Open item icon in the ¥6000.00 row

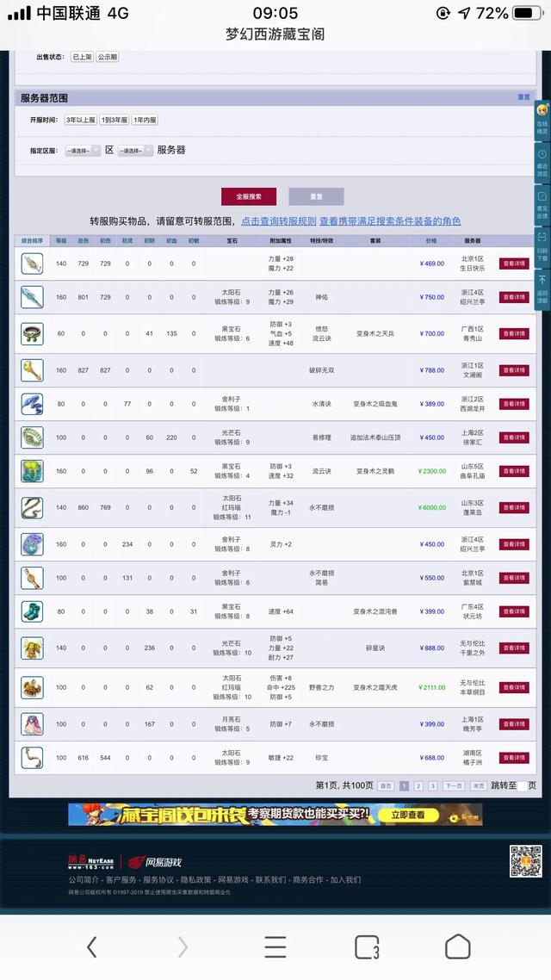[x=32, y=507]
